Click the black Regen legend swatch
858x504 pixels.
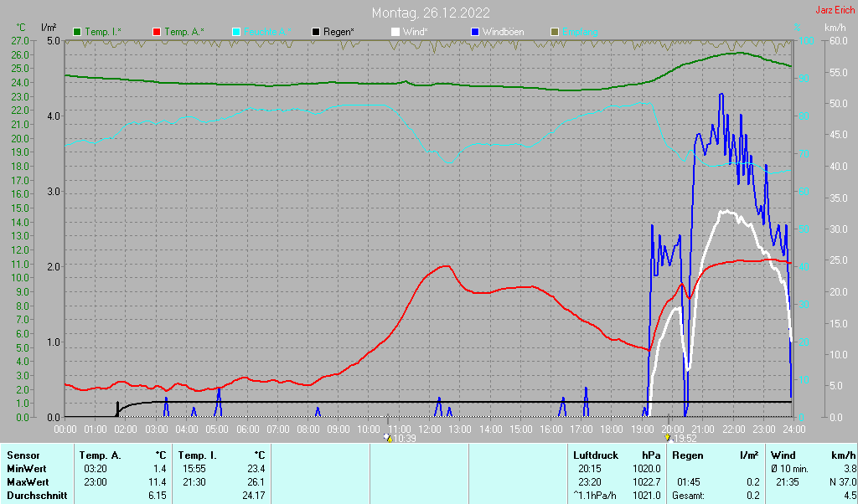coord(316,32)
